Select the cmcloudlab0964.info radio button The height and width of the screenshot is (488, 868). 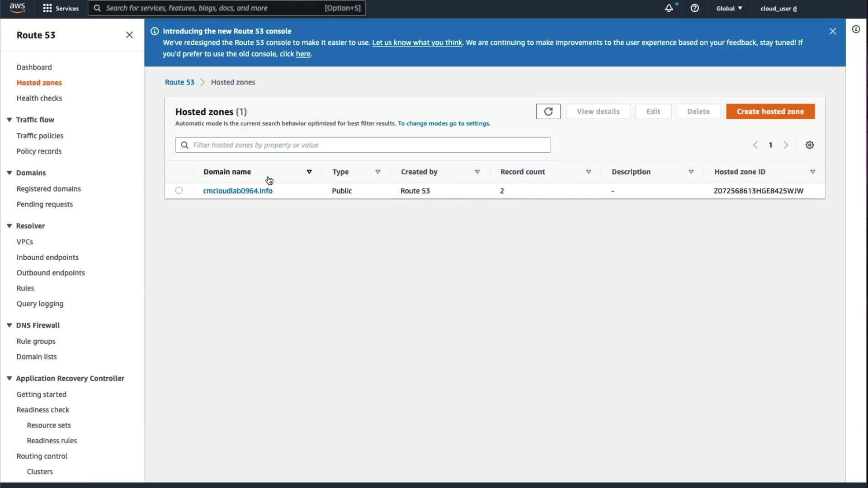179,191
